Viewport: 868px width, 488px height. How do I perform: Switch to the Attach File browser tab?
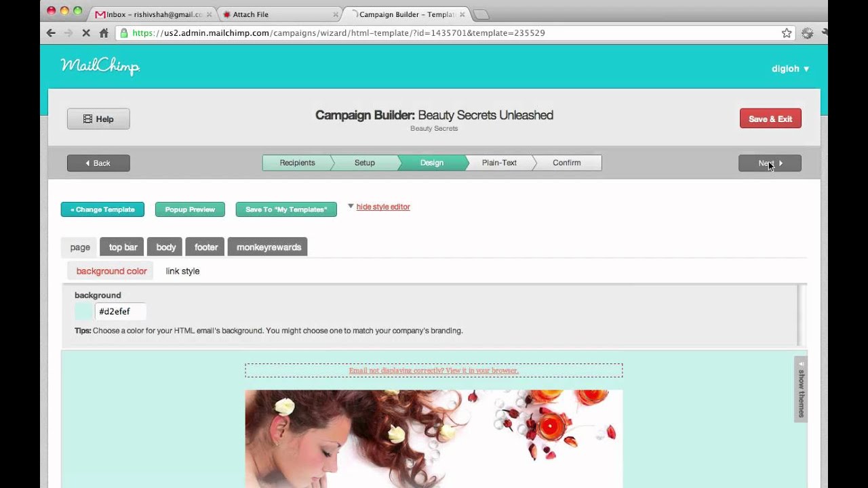pyautogui.click(x=279, y=14)
